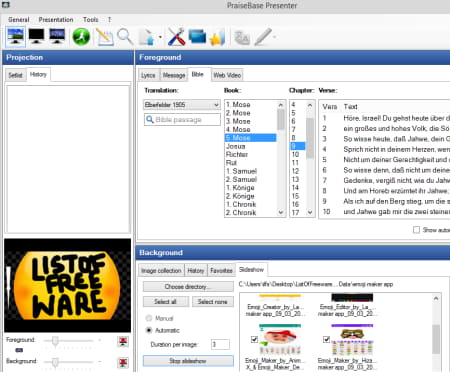Click the Choose directory button
This screenshot has width=450, height=372.
(x=188, y=287)
